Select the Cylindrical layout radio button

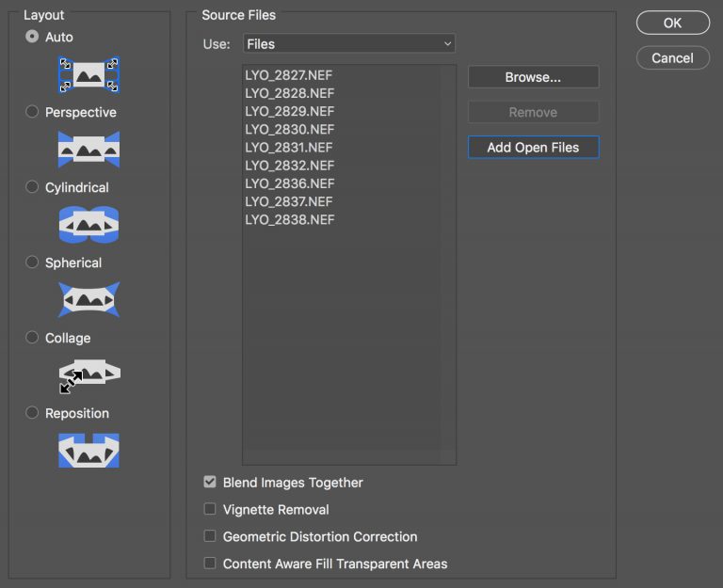[x=32, y=186]
